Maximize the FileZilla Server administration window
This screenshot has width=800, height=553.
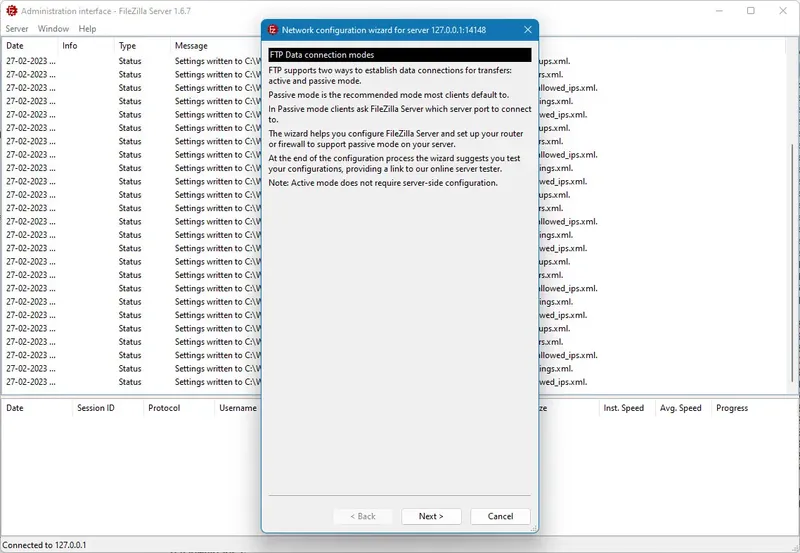[x=751, y=11]
